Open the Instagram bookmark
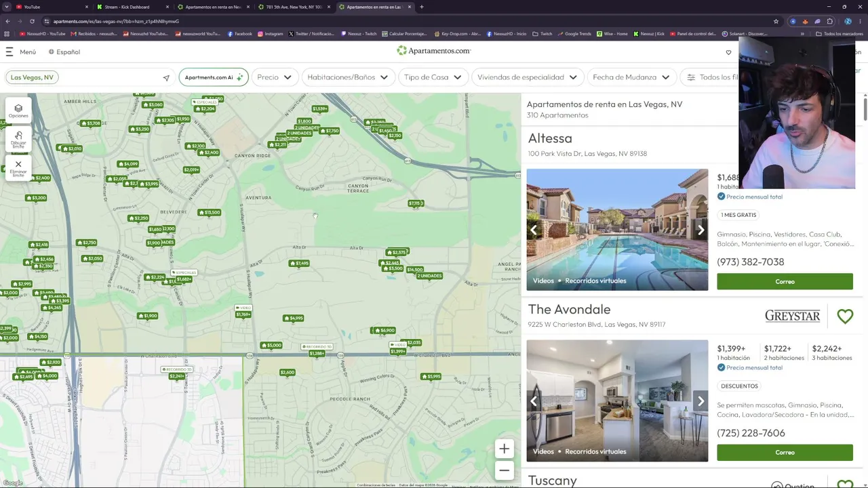This screenshot has width=868, height=488. pos(271,34)
